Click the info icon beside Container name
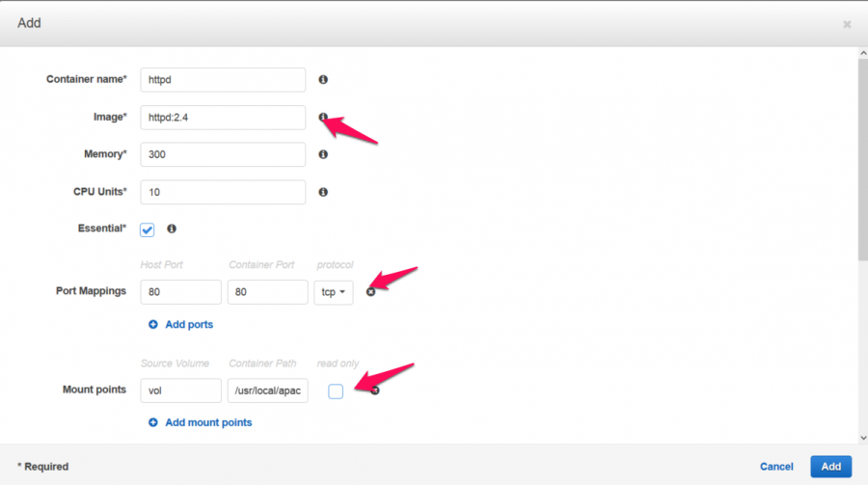868x485 pixels. coord(323,80)
